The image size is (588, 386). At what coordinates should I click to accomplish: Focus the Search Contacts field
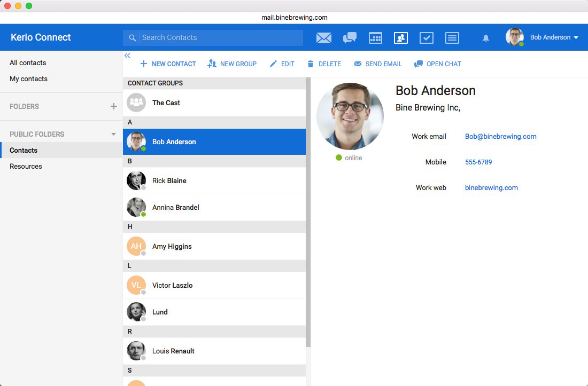tap(213, 38)
